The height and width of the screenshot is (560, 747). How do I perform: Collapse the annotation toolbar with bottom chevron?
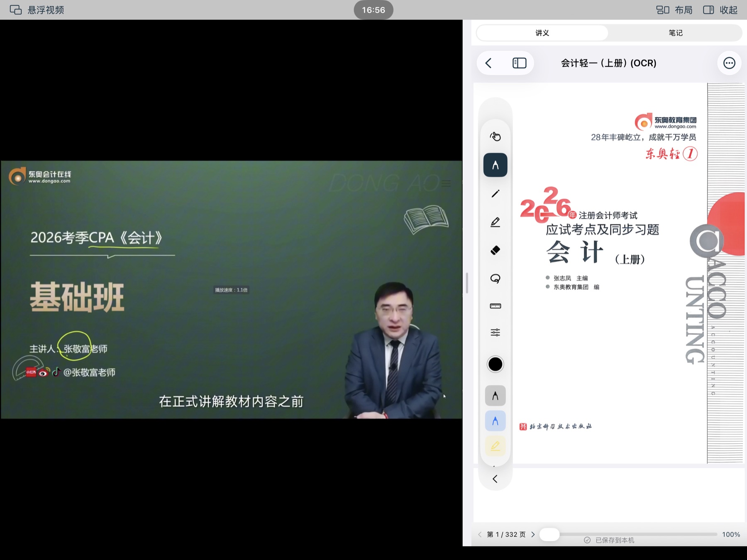(495, 479)
